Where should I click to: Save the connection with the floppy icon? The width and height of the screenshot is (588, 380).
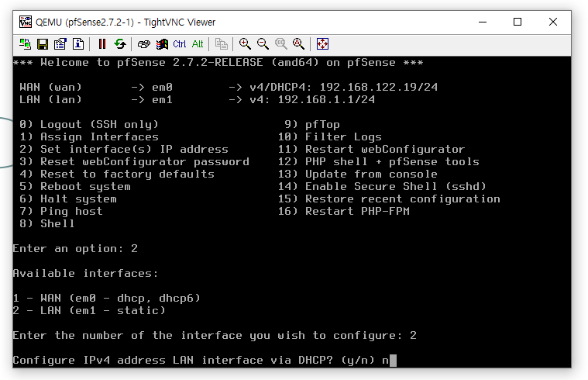click(43, 44)
